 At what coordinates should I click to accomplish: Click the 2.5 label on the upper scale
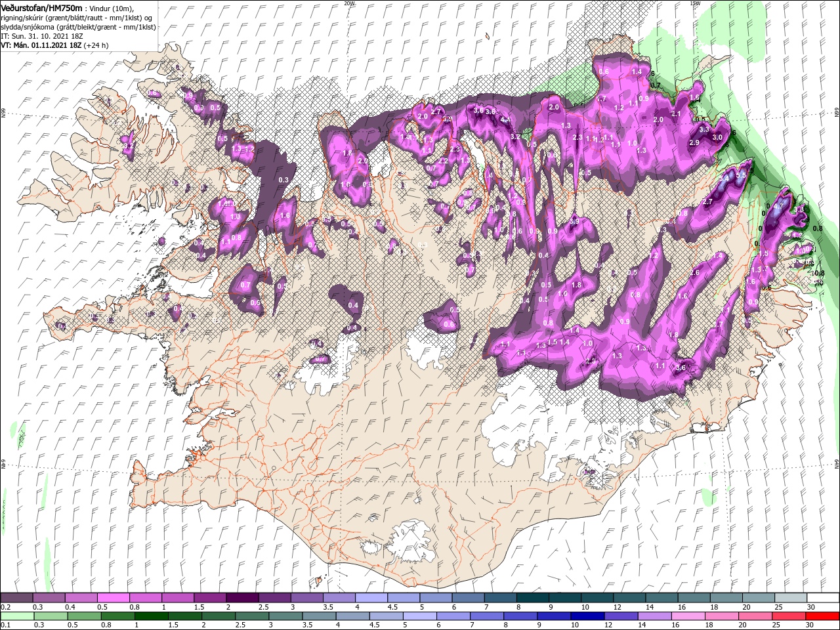coord(263,607)
